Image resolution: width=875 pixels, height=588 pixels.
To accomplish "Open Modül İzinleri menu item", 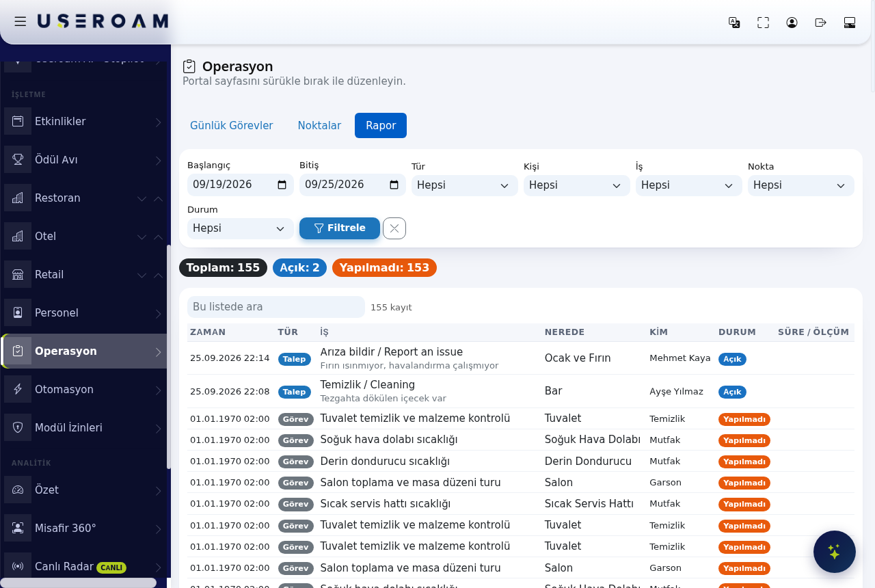I will (x=85, y=427).
